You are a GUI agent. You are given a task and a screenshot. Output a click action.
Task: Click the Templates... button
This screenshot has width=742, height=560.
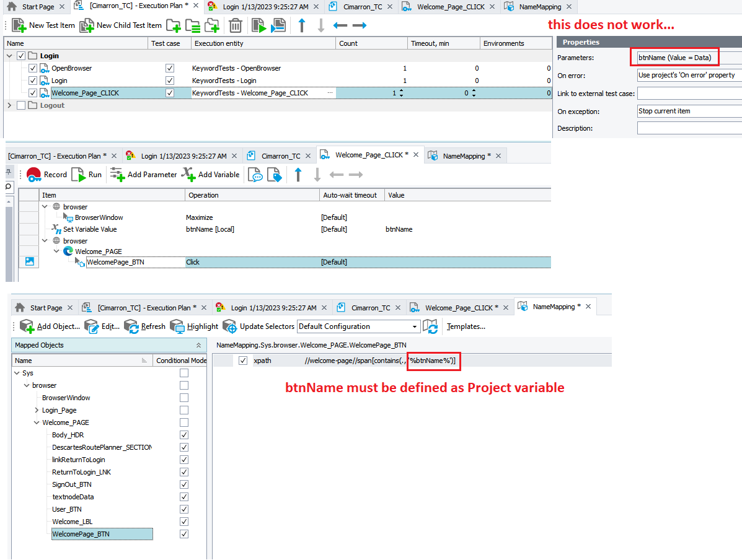tap(466, 326)
